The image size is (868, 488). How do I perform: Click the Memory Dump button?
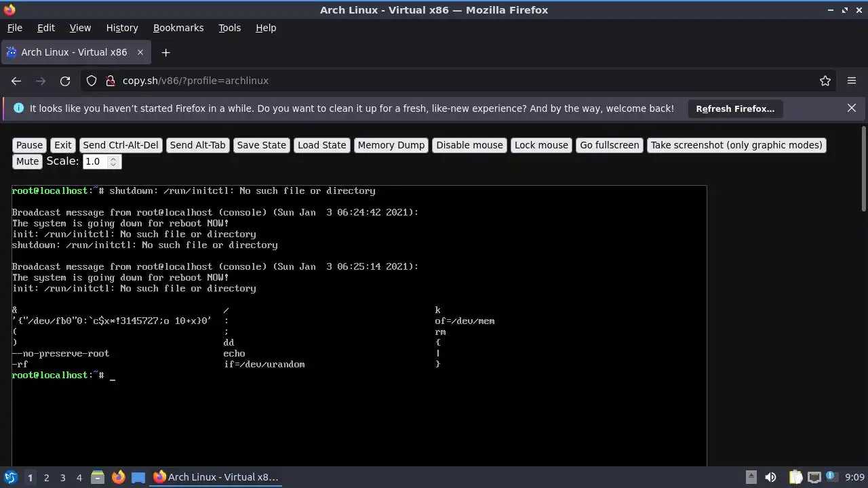coord(391,145)
